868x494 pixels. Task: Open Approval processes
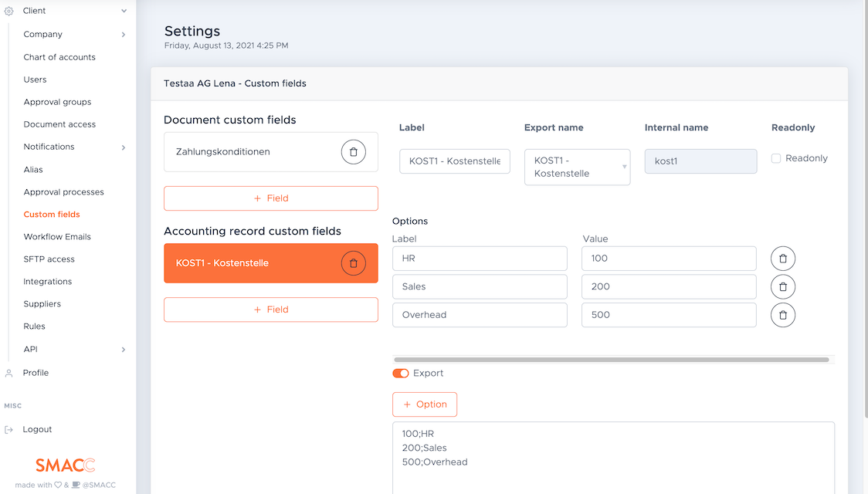63,192
